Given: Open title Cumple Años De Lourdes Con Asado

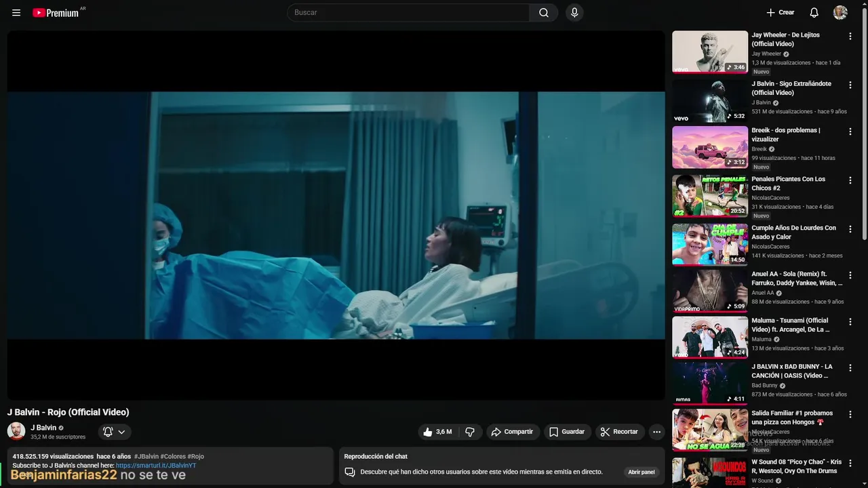Looking at the screenshot, I should [794, 232].
